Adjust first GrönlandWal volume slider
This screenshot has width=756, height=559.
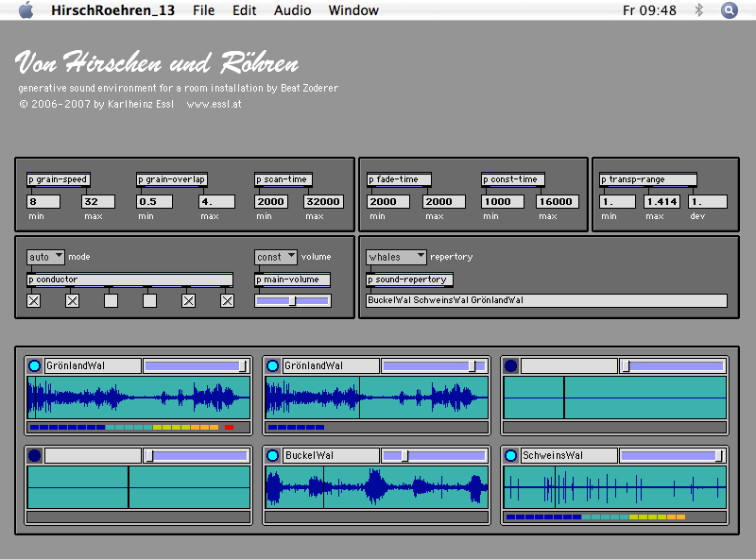tap(197, 366)
